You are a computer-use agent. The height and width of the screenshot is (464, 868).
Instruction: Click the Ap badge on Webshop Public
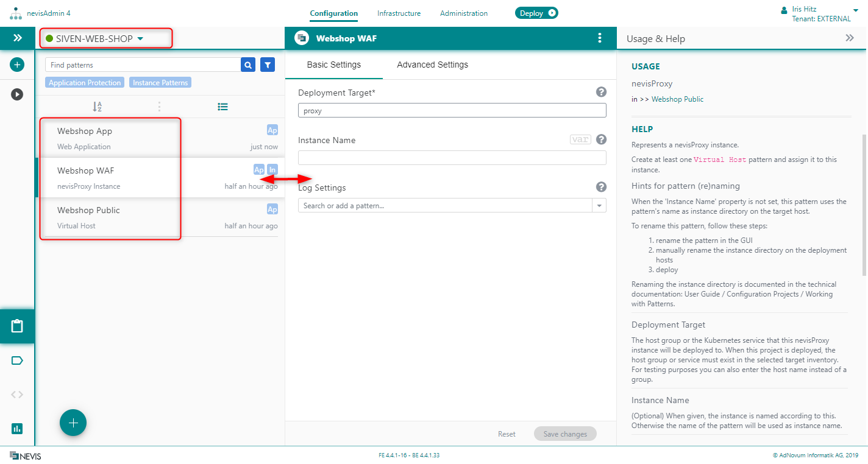[272, 209]
